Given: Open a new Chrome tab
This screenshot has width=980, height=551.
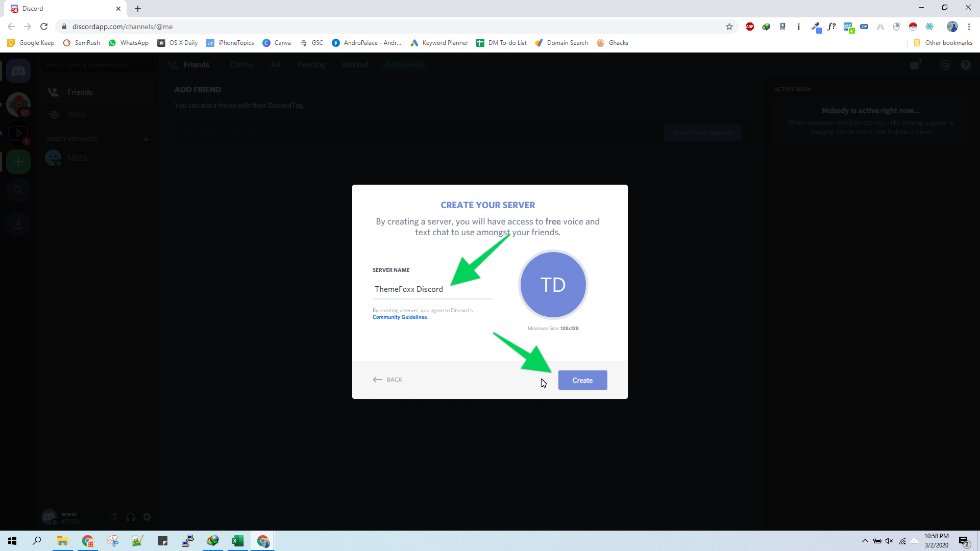Looking at the screenshot, I should point(138,9).
